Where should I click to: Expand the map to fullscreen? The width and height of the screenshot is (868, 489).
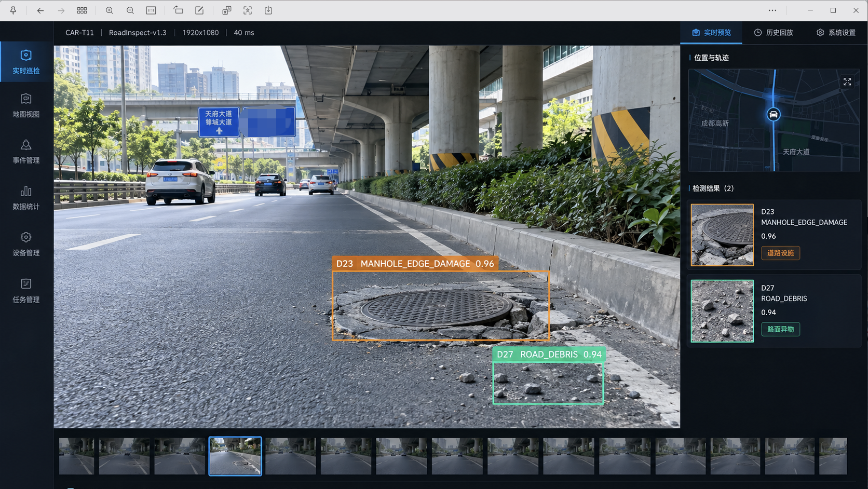coord(847,82)
